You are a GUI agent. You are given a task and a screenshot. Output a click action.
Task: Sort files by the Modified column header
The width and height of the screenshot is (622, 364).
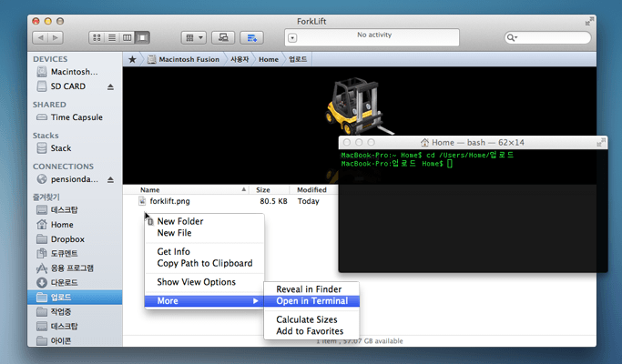(313, 190)
